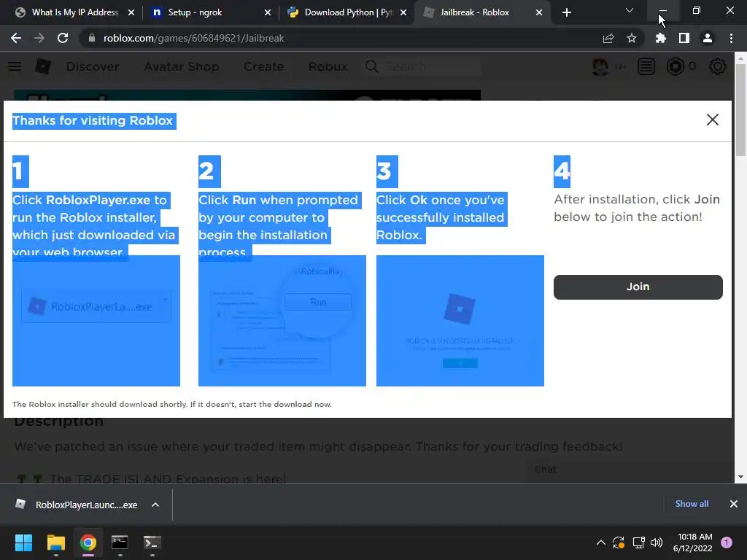Switch to the Download Python tab
The height and width of the screenshot is (560, 747).
pyautogui.click(x=347, y=12)
